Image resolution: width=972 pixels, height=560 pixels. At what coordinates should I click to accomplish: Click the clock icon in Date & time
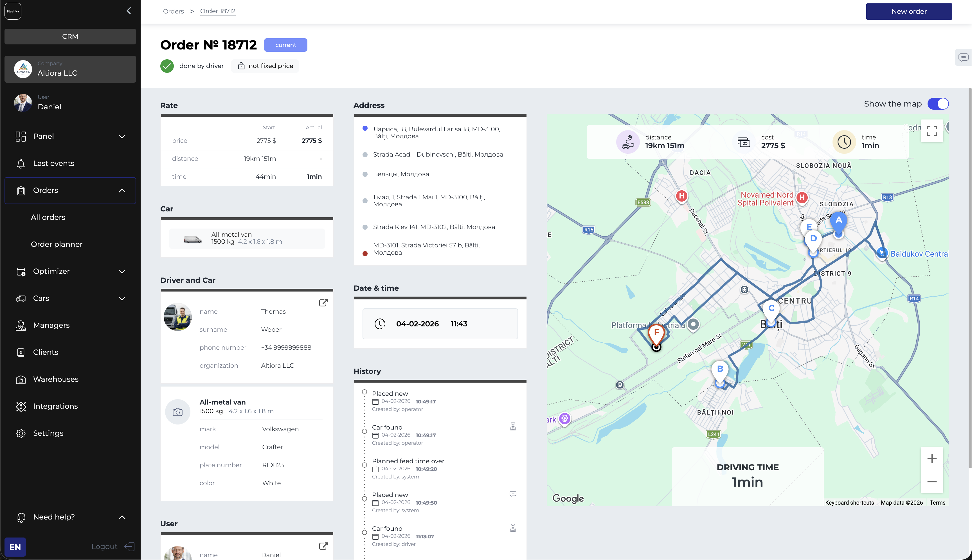click(380, 324)
